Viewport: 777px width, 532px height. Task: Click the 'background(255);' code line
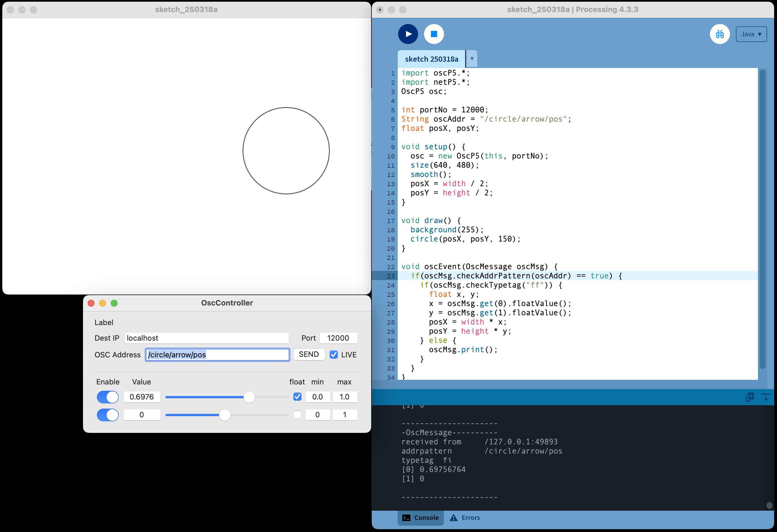447,230
